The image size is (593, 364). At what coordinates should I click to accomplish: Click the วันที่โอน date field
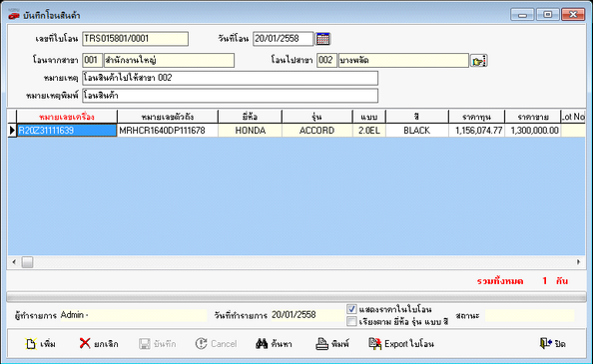283,39
